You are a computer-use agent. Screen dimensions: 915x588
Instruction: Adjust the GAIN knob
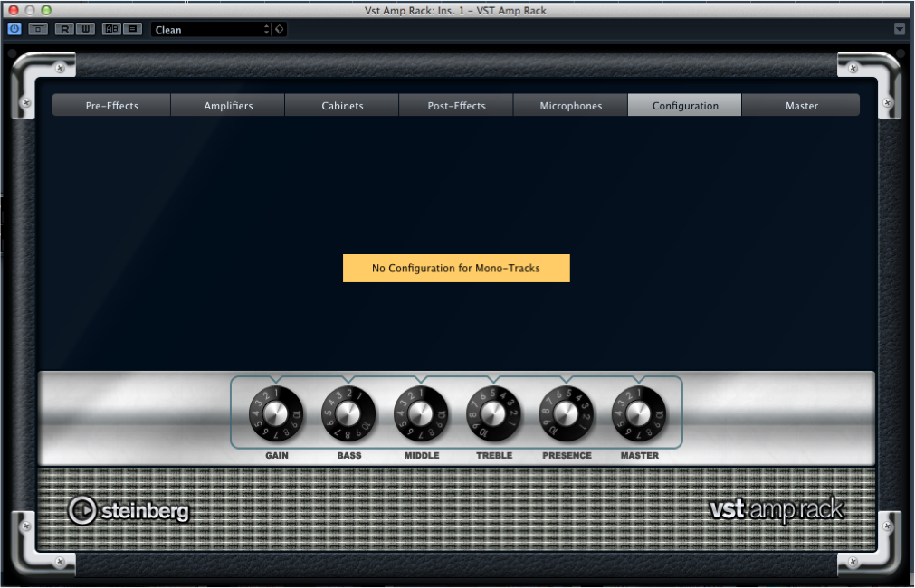click(276, 413)
